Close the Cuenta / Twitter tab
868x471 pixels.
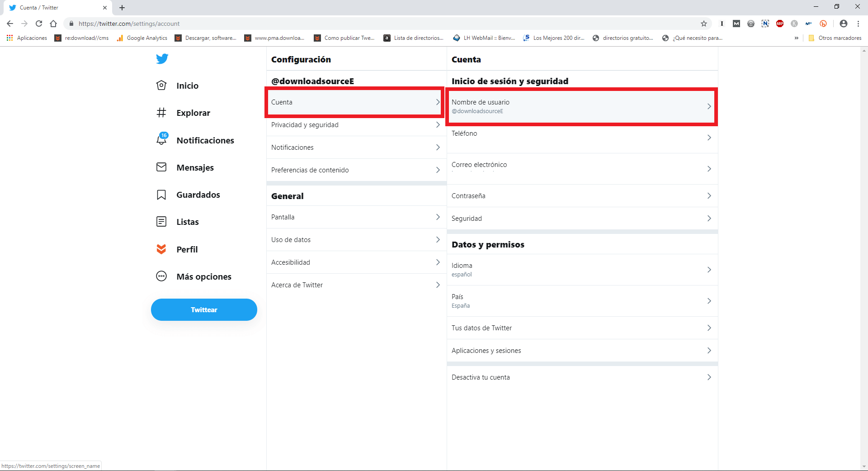pyautogui.click(x=105, y=8)
